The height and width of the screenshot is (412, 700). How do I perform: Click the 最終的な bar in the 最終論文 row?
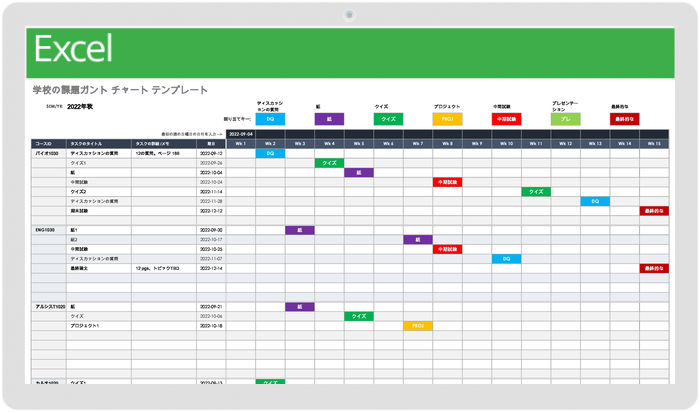coord(654,269)
